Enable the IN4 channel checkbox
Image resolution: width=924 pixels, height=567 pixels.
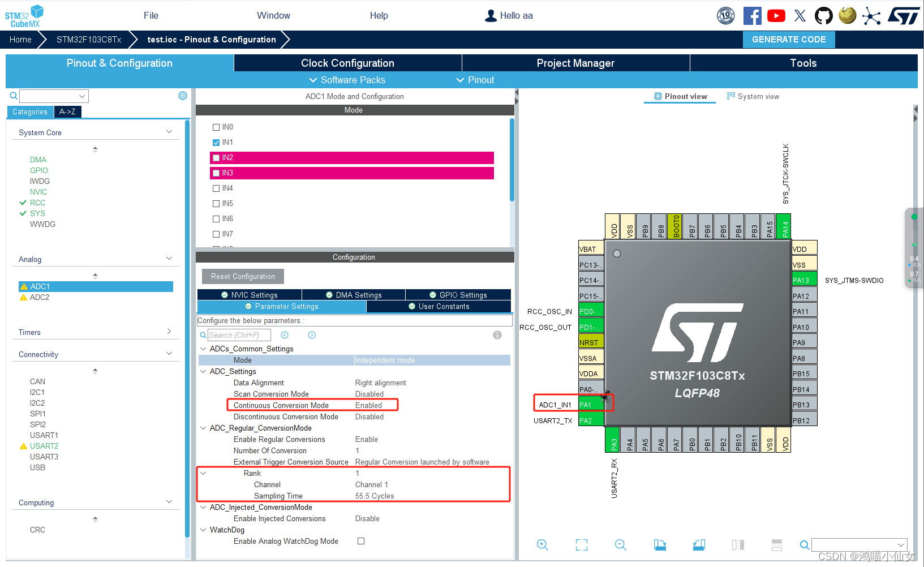pos(216,188)
